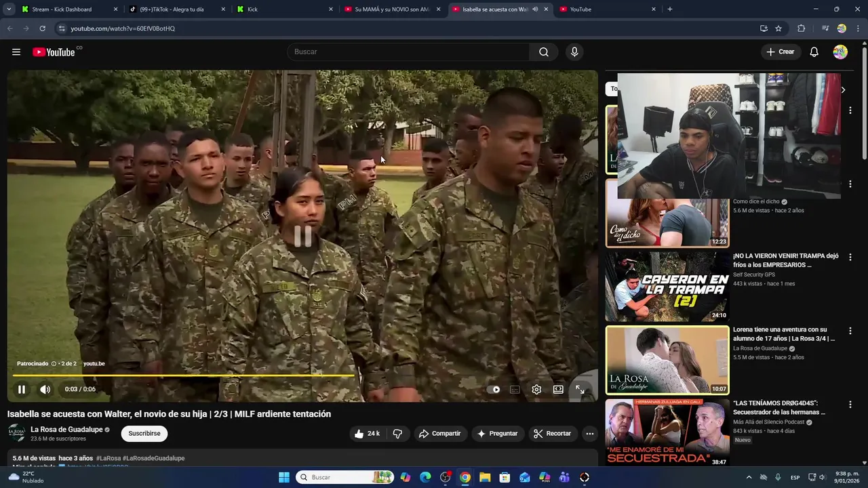Open the YouTube account avatar menu

840,52
